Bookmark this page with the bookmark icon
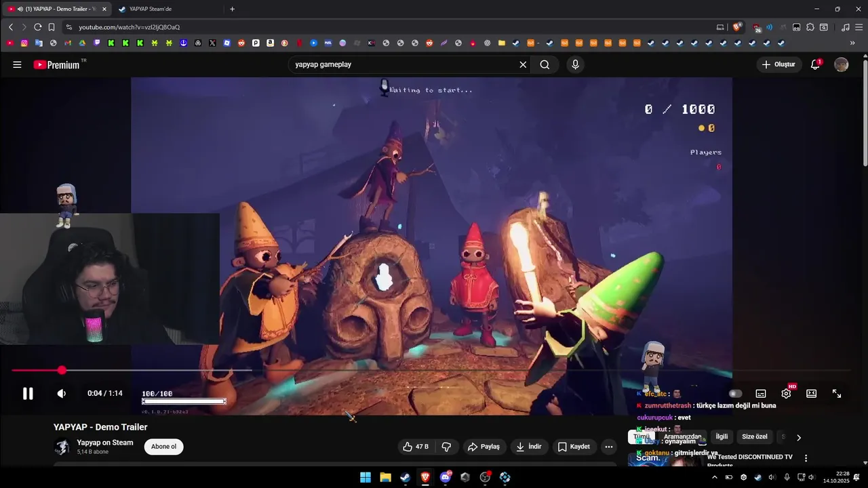Screen dimensions: 868x488 [52, 27]
